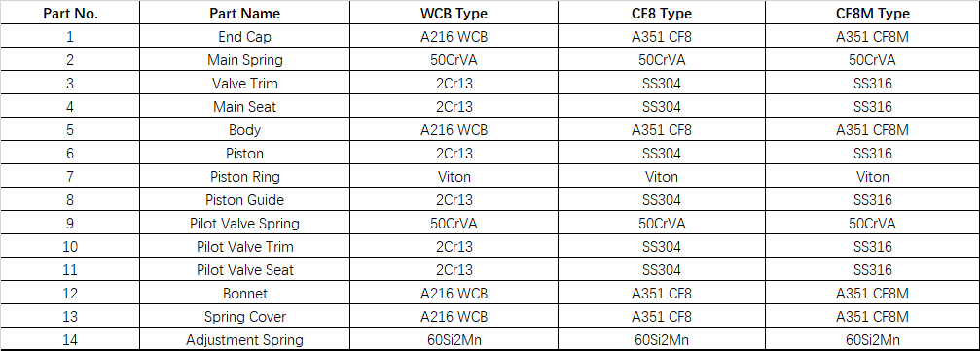Click the Pilot Valve Seat cell
Image resolution: width=980 pixels, height=351 pixels.
[245, 269]
